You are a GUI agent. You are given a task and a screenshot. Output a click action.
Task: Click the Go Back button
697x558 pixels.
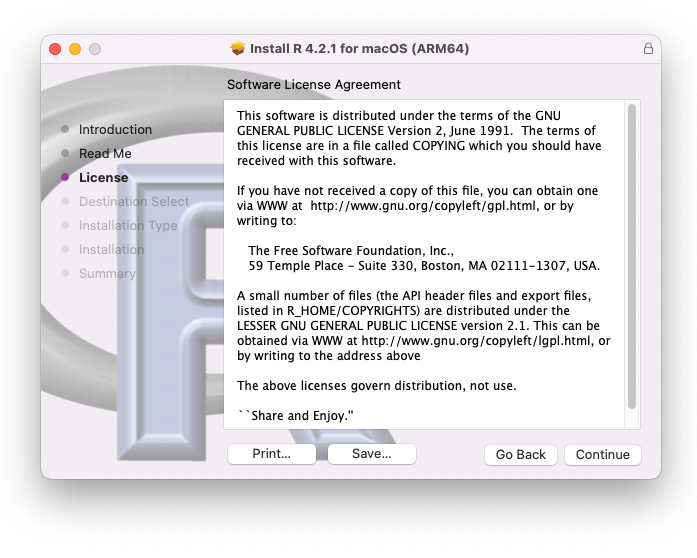point(521,455)
